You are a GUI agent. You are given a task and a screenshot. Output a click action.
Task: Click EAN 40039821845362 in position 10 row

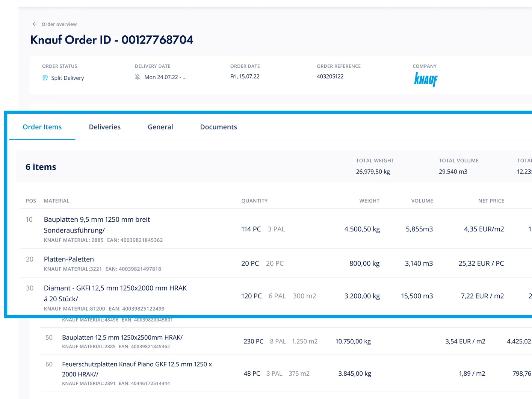135,240
